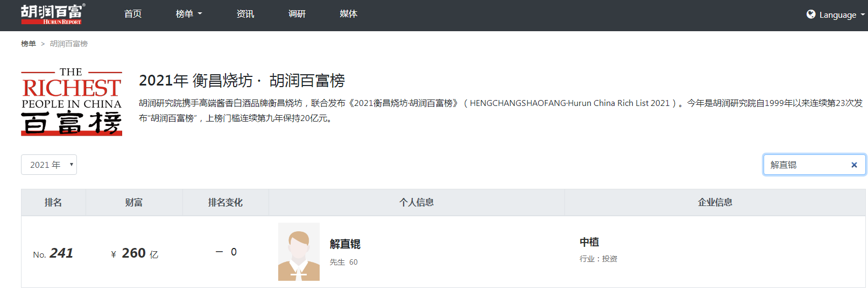Click the 排名变化 column header
The width and height of the screenshot is (868, 291).
point(225,202)
